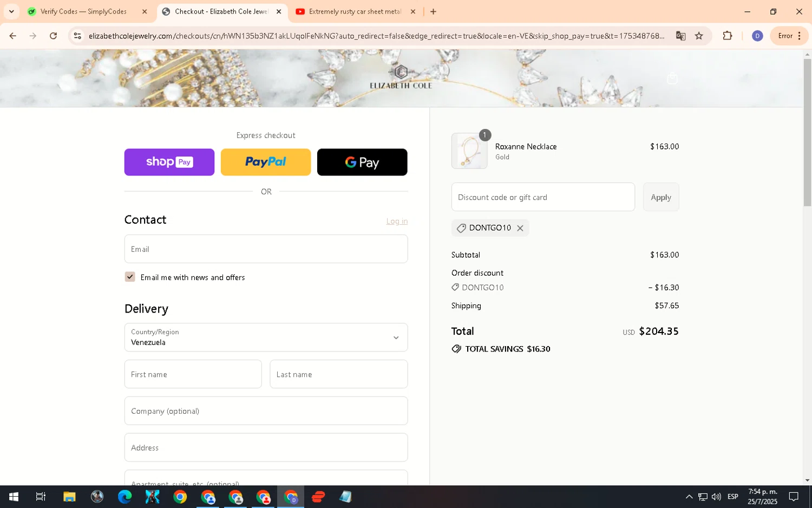Apply the discount code
Image resolution: width=812 pixels, height=508 pixels.
click(661, 197)
